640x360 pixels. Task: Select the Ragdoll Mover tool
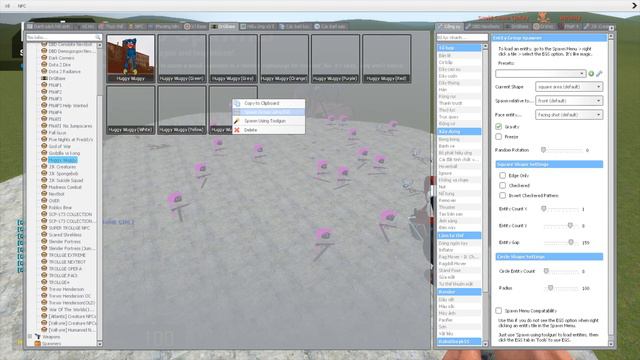tap(459, 264)
